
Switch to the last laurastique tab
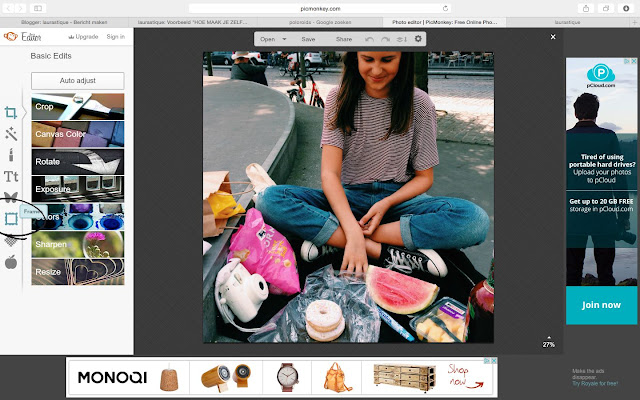pyautogui.click(x=568, y=22)
